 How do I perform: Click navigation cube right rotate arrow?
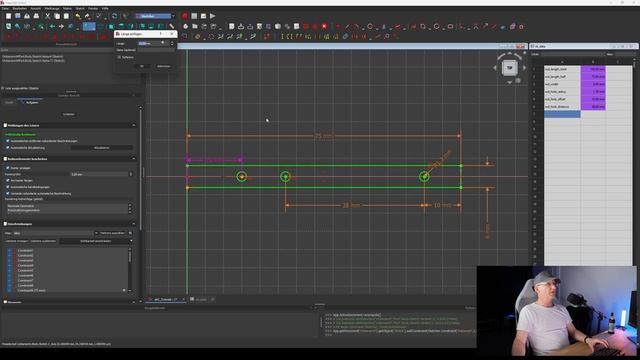[x=524, y=68]
